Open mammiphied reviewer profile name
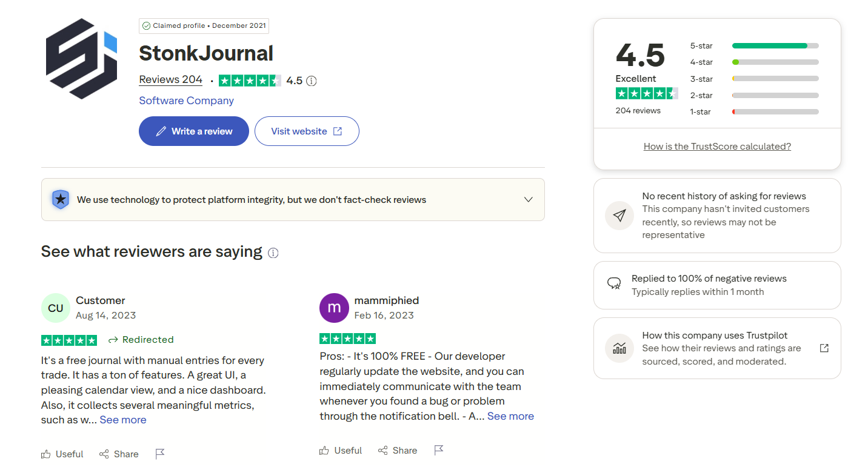Image resolution: width=868 pixels, height=473 pixels. pos(387,300)
